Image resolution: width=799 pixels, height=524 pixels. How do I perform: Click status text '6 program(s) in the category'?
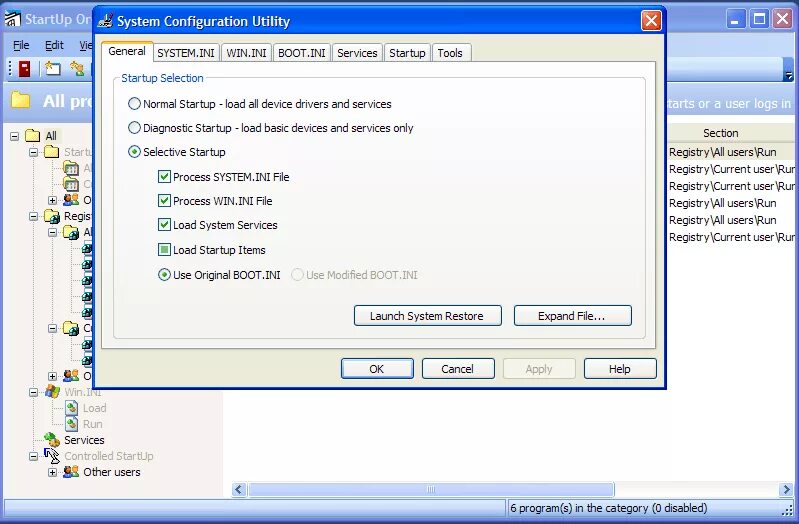[579, 508]
